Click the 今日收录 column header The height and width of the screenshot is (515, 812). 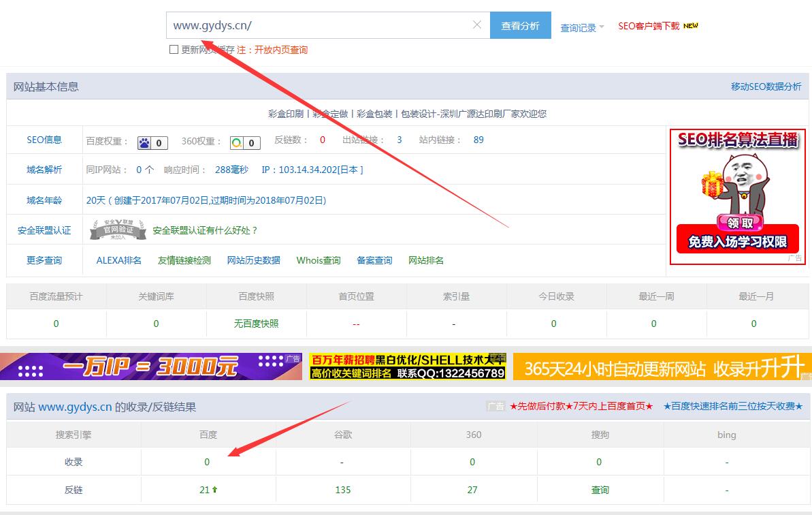tap(556, 296)
